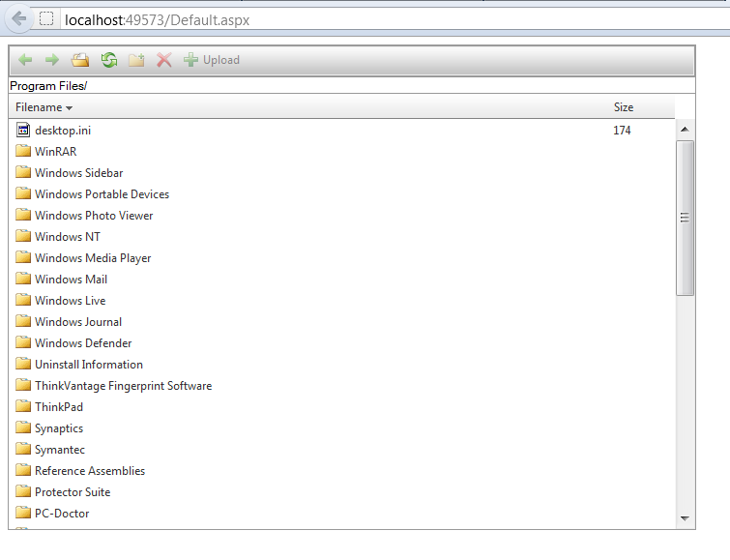Select the PC-Doctor name
The height and width of the screenshot is (560, 730).
click(62, 514)
